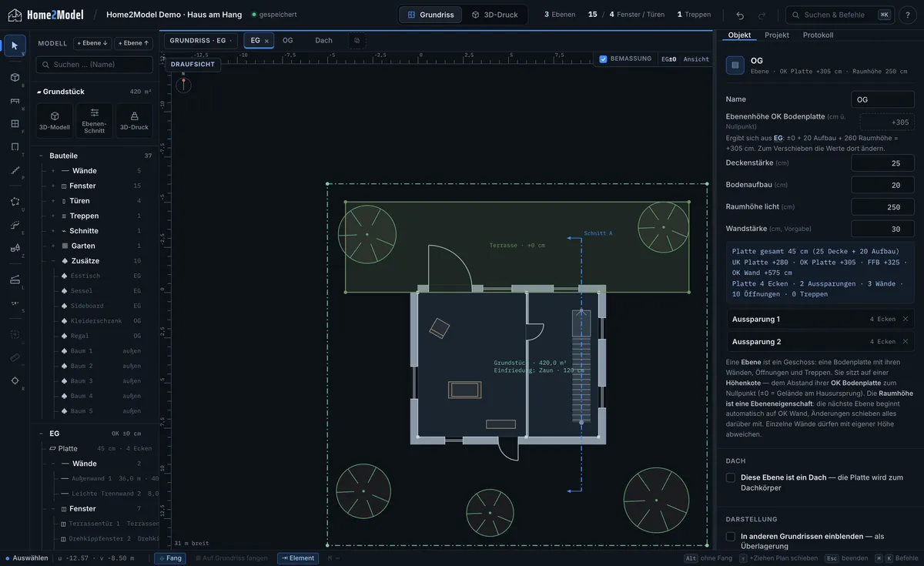Expand the Türen group

(53, 201)
